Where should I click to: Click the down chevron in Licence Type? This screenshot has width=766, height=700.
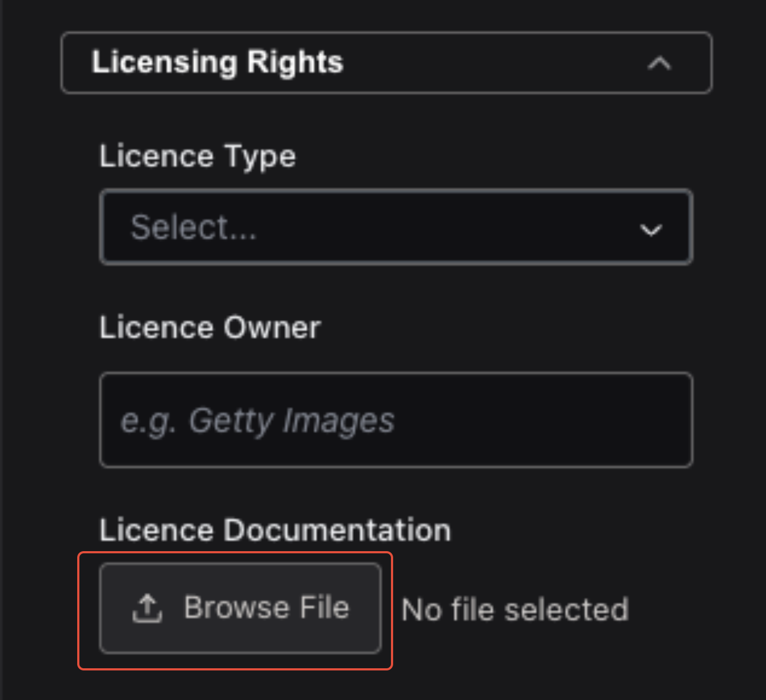click(x=651, y=229)
